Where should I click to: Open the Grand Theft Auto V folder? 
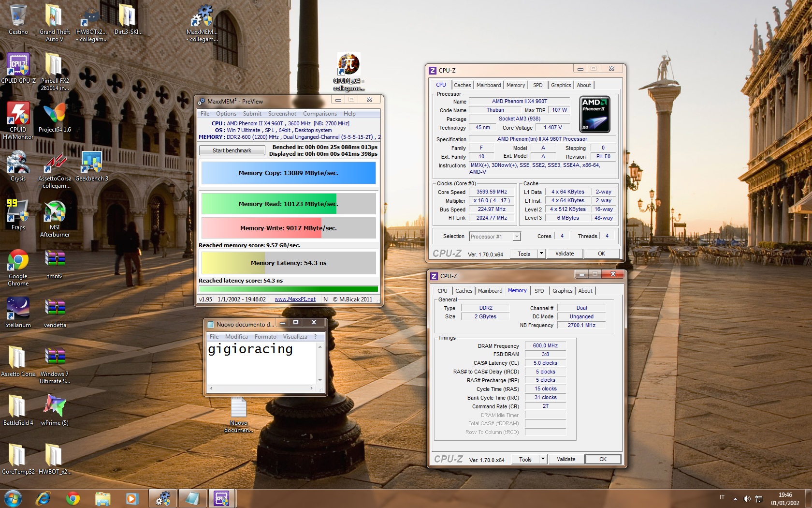click(x=55, y=22)
